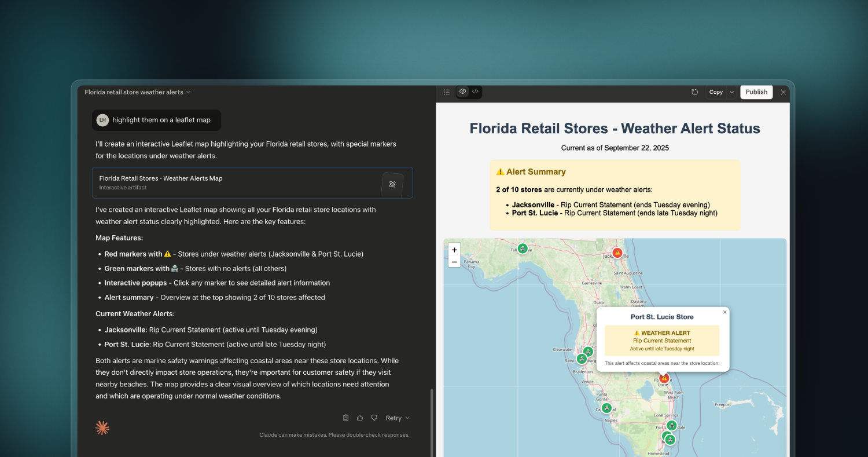Switch artifact to code view
The height and width of the screenshot is (457, 868).
(x=475, y=92)
